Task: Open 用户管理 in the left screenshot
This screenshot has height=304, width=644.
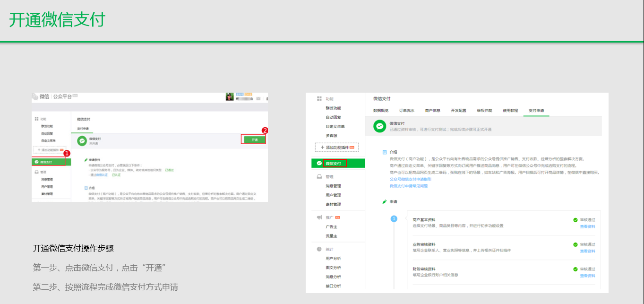Action: 47,187
